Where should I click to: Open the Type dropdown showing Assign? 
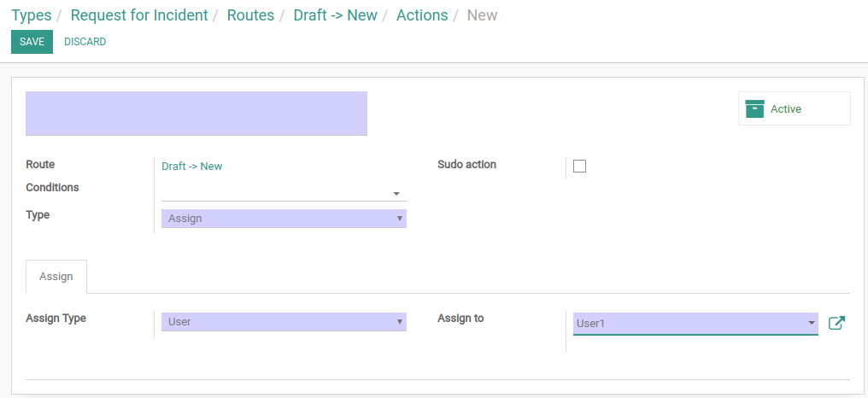point(284,219)
